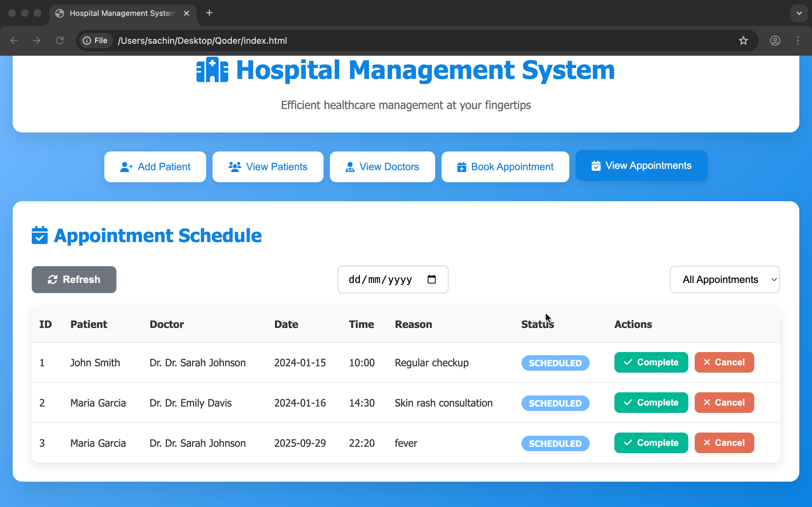The image size is (812, 507).
Task: Click the dd/mm/yyyy date filter field
Action: pos(380,279)
